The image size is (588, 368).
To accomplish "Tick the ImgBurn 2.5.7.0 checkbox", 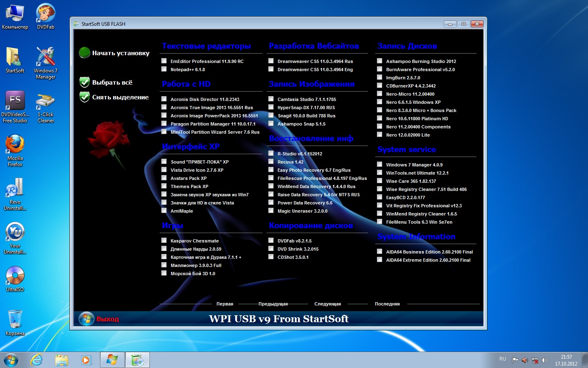I will [x=379, y=77].
